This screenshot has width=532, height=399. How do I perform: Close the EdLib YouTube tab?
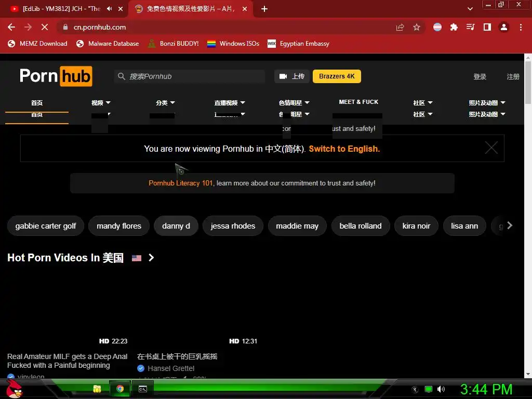121,9
